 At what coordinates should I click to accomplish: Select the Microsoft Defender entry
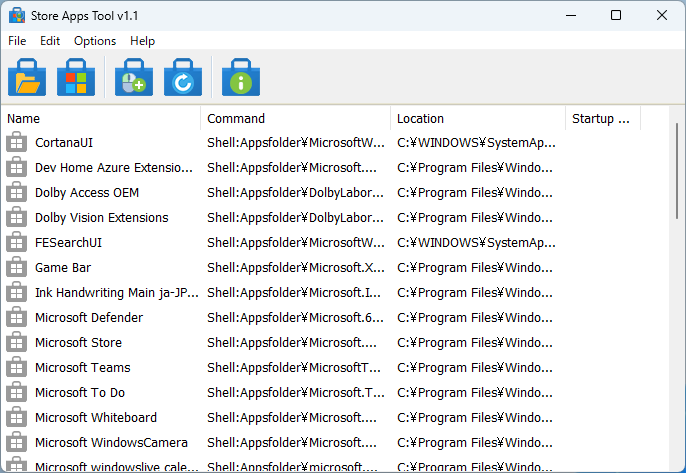[x=89, y=317]
